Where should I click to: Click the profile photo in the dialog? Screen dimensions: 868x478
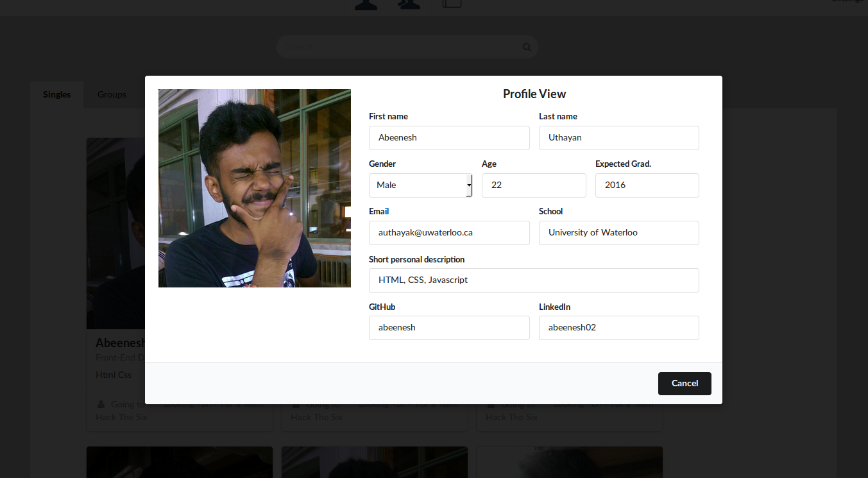[255, 188]
